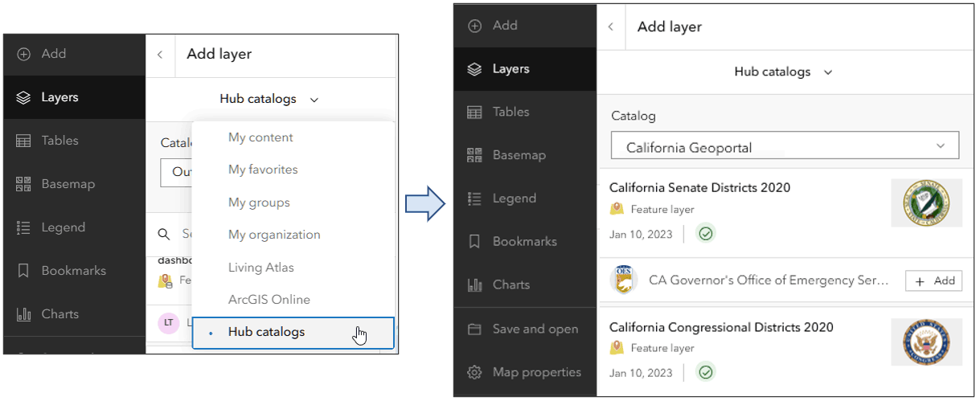Click green check badge on Congressional Districts

706,372
